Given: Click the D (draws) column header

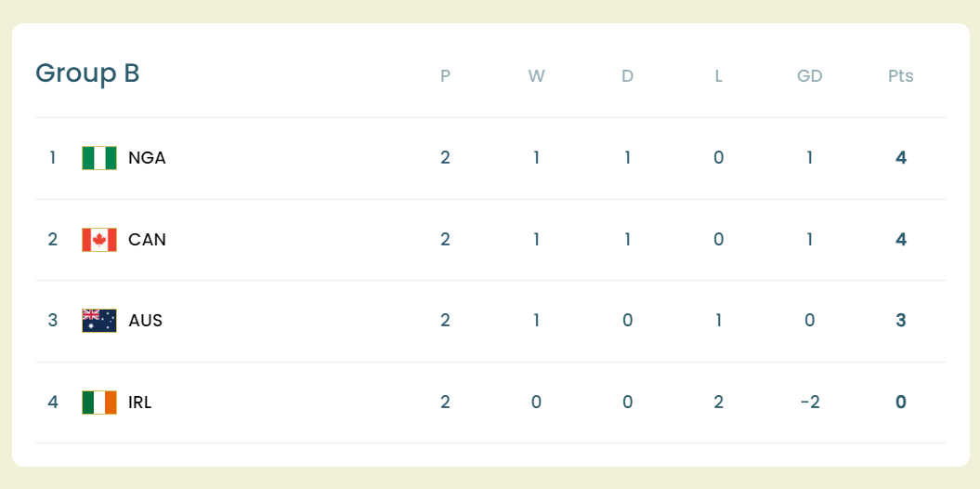Looking at the screenshot, I should (x=627, y=76).
